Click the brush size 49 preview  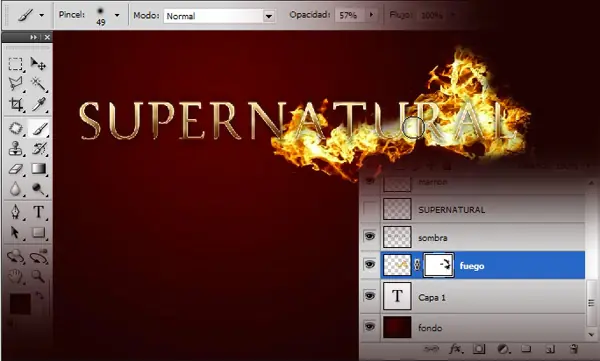[x=101, y=16]
